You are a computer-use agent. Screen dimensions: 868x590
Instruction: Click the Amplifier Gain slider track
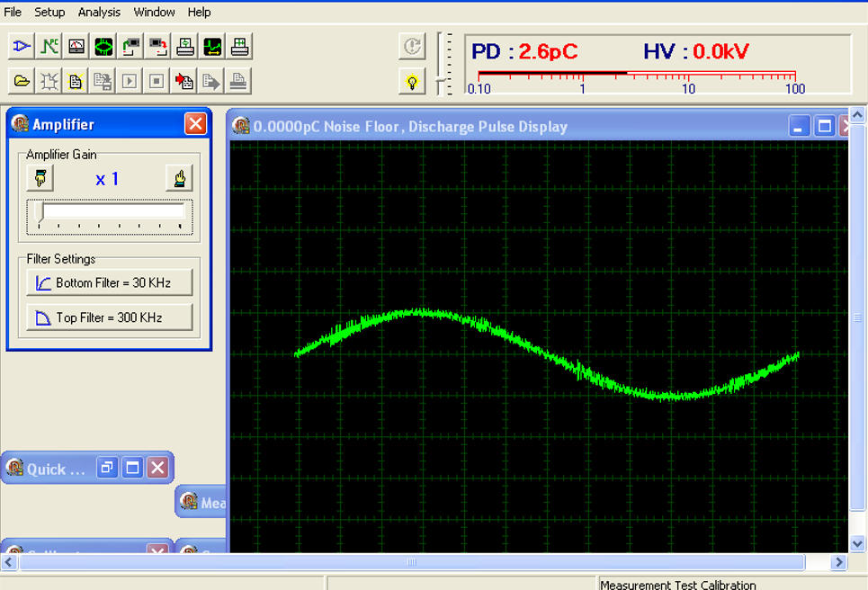(111, 212)
